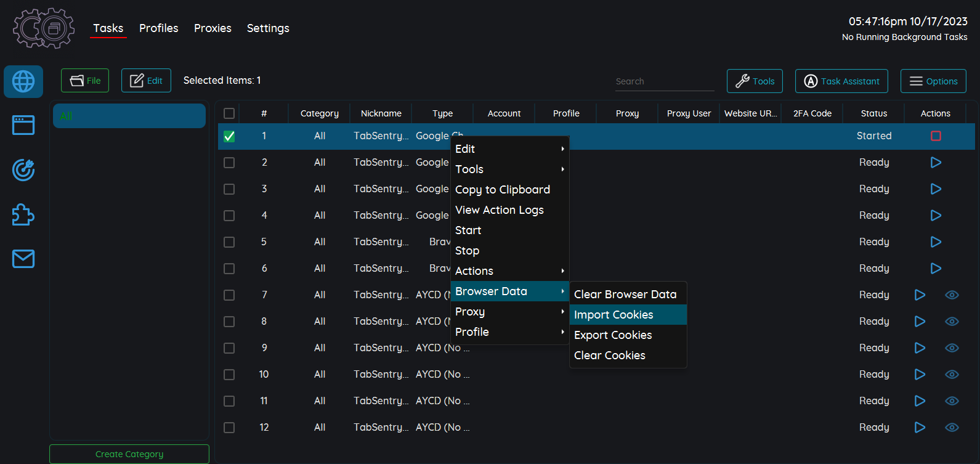Check the checkbox for task 6
The height and width of the screenshot is (464, 980).
(x=229, y=269)
